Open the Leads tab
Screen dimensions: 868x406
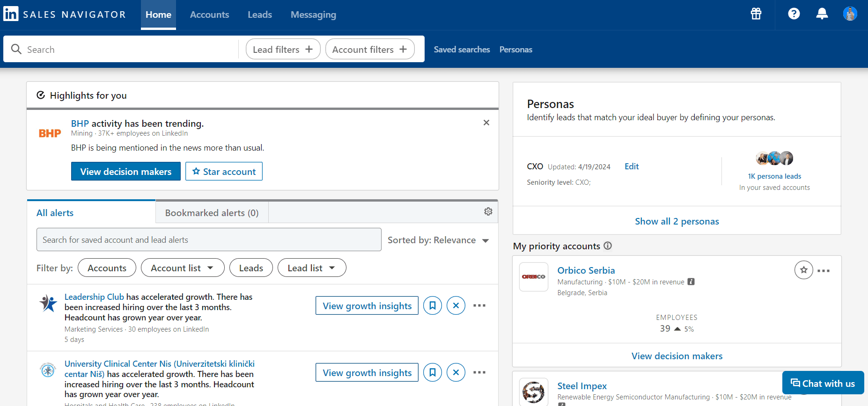tap(260, 15)
